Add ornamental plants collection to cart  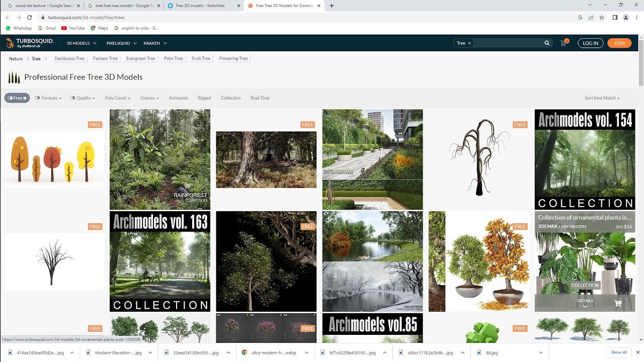(618, 303)
